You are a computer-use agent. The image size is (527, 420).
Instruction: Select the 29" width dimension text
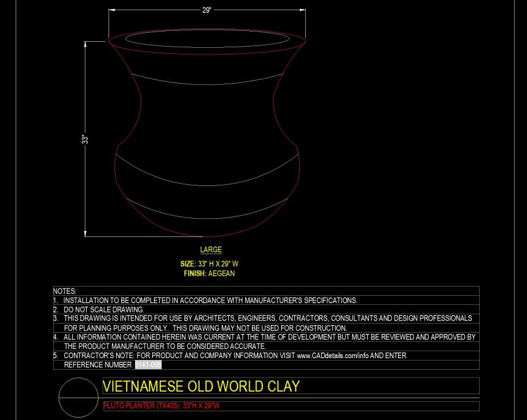point(207,10)
